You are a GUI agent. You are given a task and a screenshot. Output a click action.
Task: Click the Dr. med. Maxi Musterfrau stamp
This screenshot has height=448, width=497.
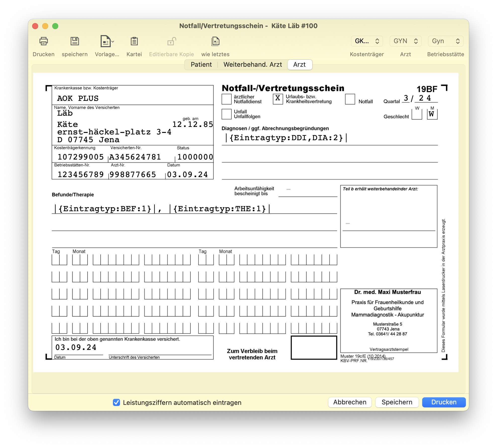tap(389, 321)
